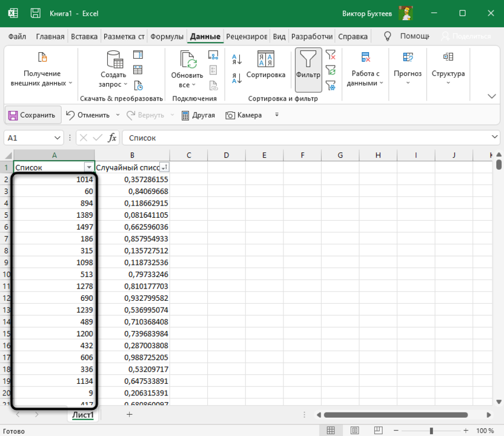Click the Advanced filter icon with gear
The height and width of the screenshot is (436, 504).
[330, 86]
